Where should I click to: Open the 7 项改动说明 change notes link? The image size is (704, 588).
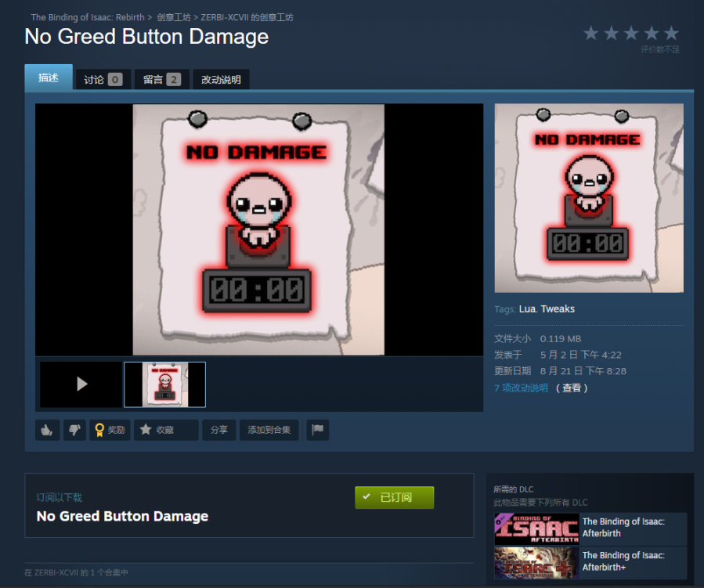click(521, 388)
